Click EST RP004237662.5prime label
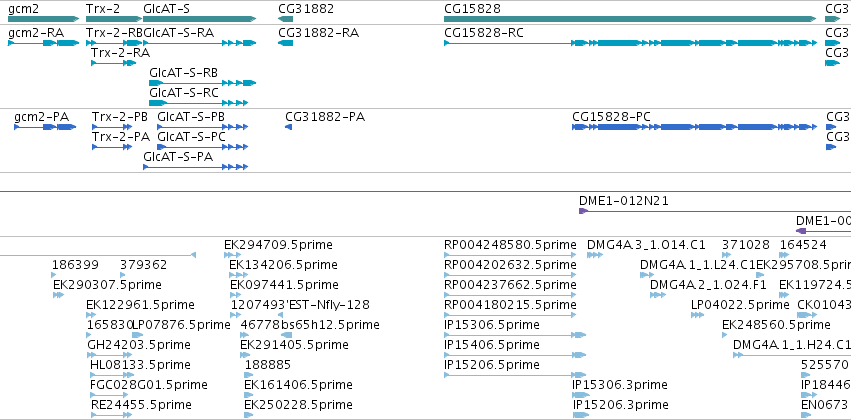 510,284
